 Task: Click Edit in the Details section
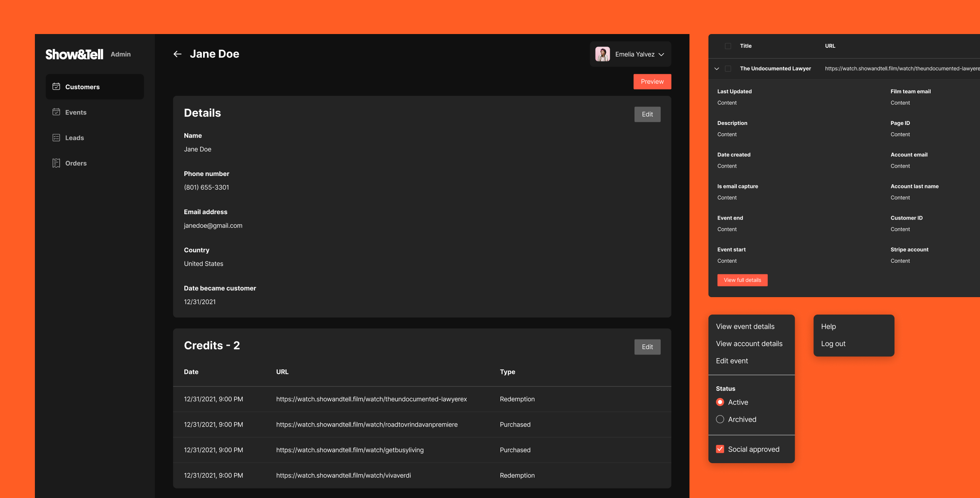point(647,115)
